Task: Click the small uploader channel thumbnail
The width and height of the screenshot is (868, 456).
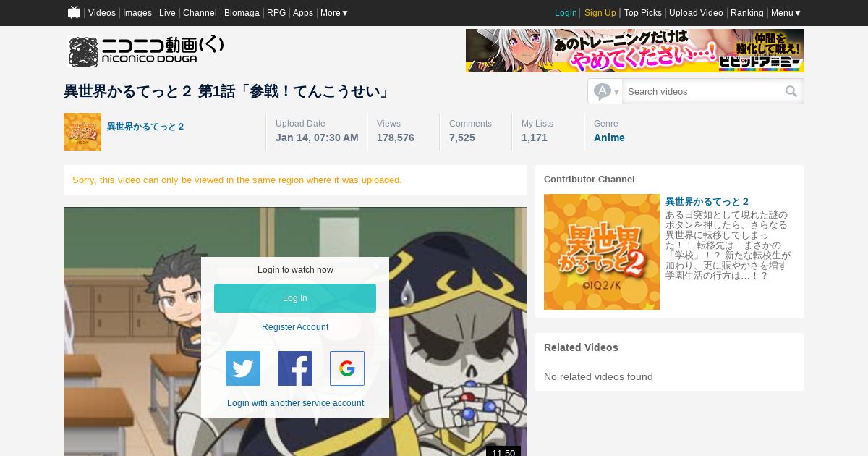Action: pyautogui.click(x=82, y=132)
